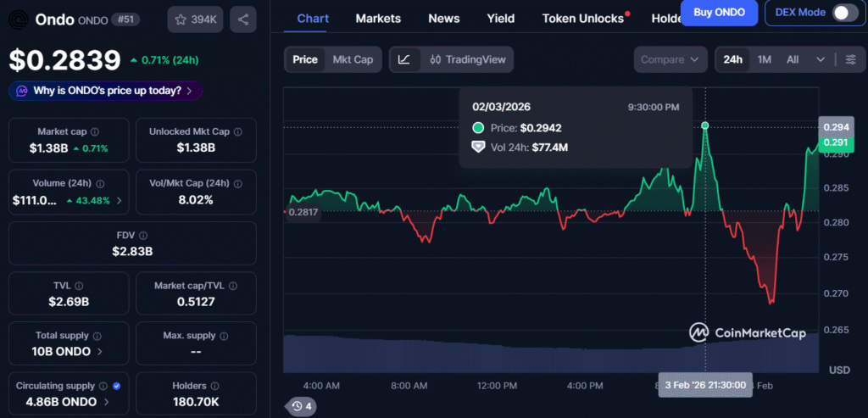Click info icon next to FDV
Image resolution: width=868 pixels, height=418 pixels.
[143, 236]
